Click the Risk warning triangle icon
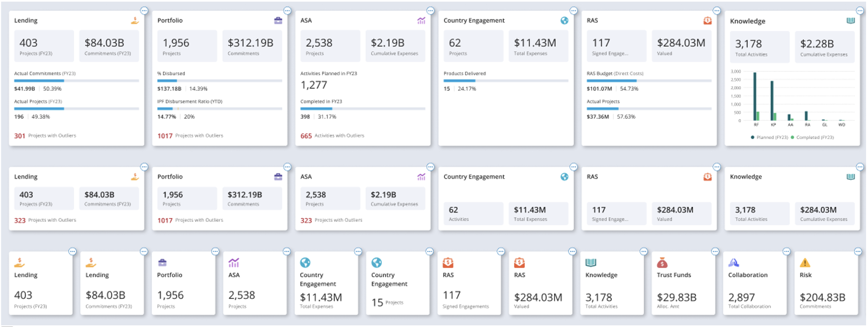The height and width of the screenshot is (327, 868). pos(805,263)
